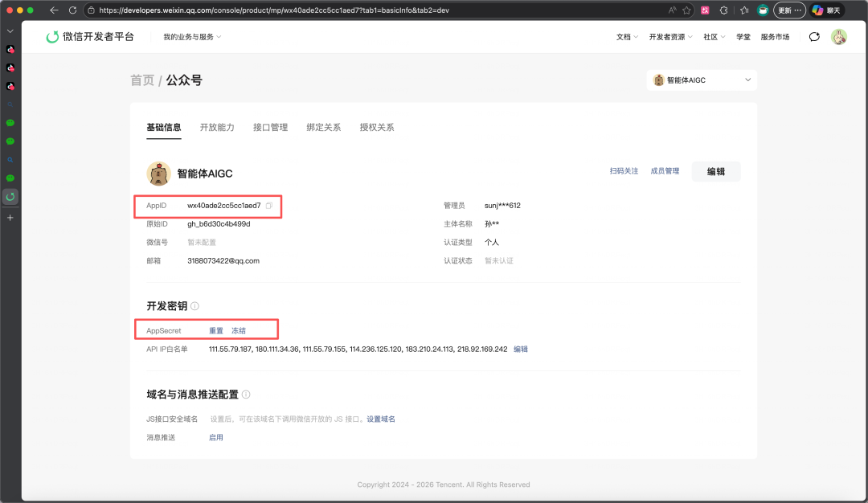Viewport: 868px width, 503px height.
Task: Select the AppID value wx40ade2cc5cc1aed7
Action: click(x=223, y=205)
